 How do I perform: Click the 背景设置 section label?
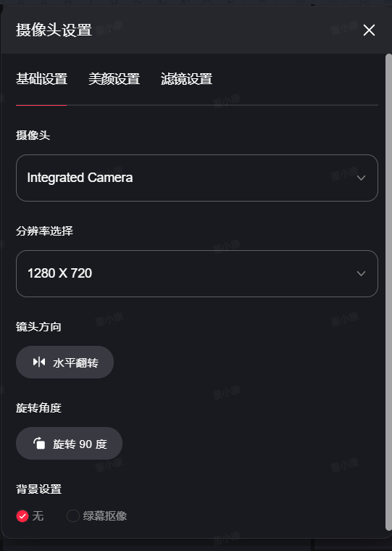point(38,489)
